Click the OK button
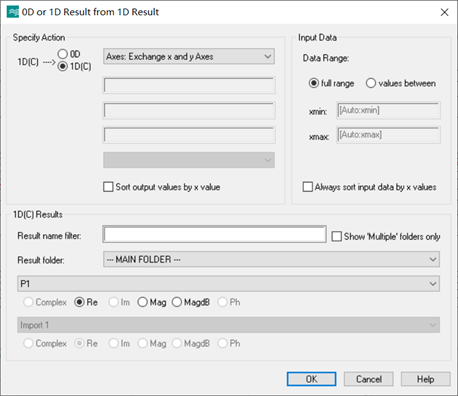 pyautogui.click(x=311, y=379)
